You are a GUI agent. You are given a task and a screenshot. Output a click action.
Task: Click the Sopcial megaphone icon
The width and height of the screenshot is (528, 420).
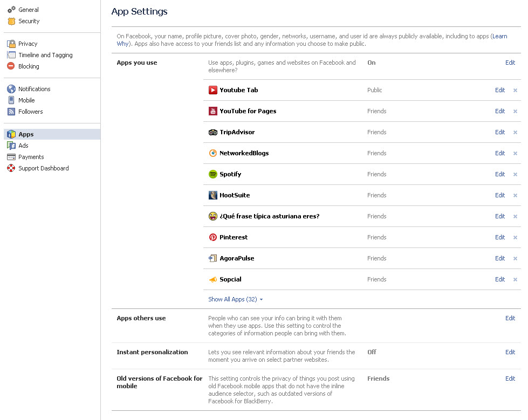[213, 279]
